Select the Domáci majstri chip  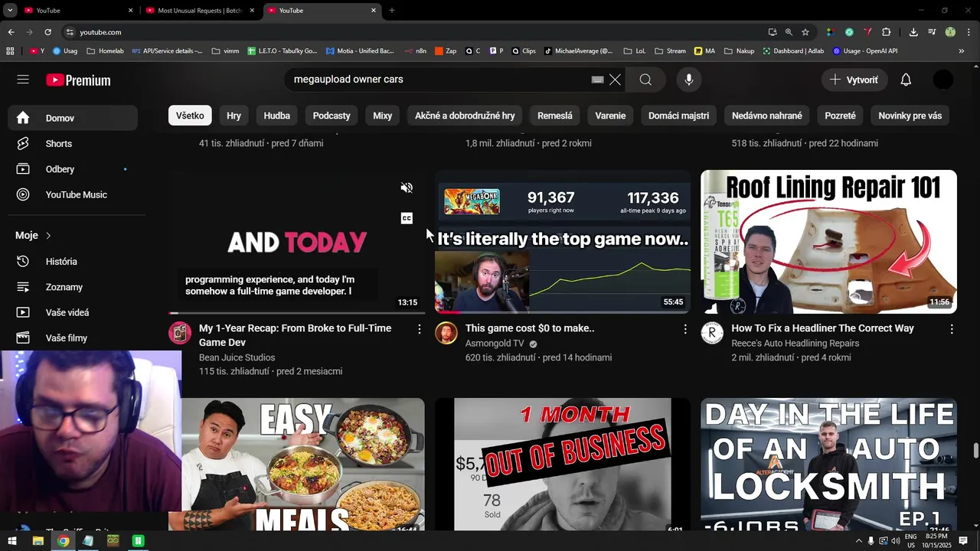pos(678,116)
